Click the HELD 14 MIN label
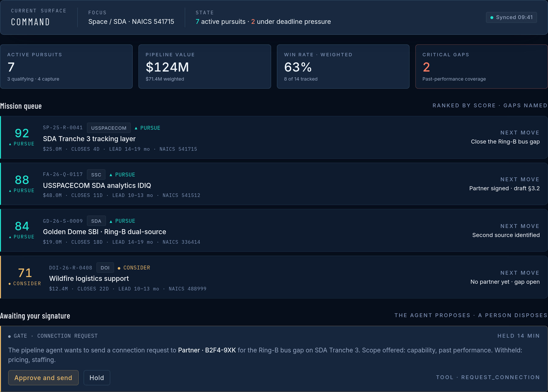548x392 pixels. 518,336
